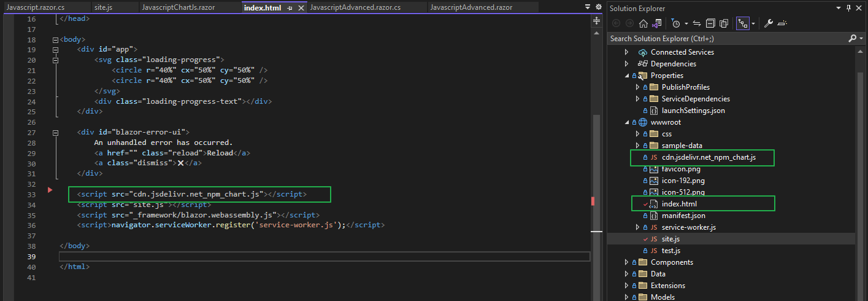Toggle Show All Files button
The width and height of the screenshot is (868, 301).
tap(724, 23)
